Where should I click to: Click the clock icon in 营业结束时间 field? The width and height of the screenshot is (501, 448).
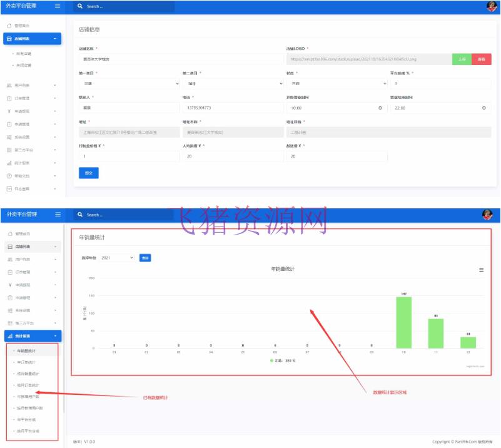coord(483,108)
